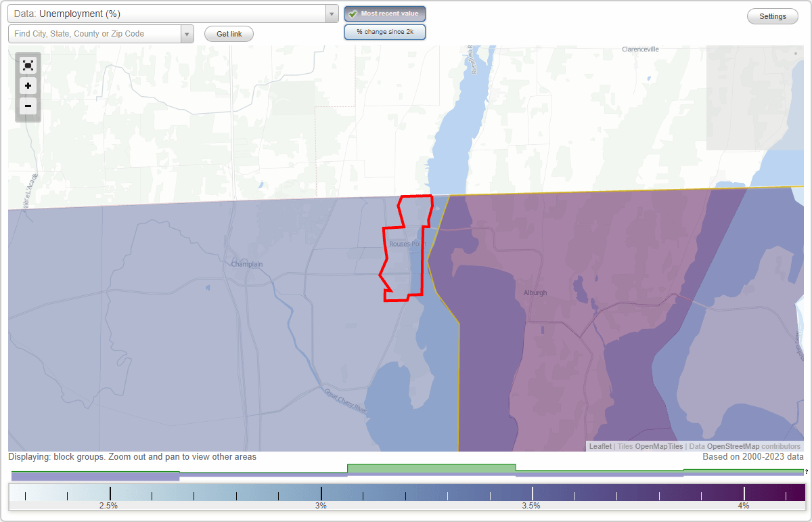Screen dimensions: 812x522
Task: Click the green checkmark on Most recent value
Action: pos(353,13)
